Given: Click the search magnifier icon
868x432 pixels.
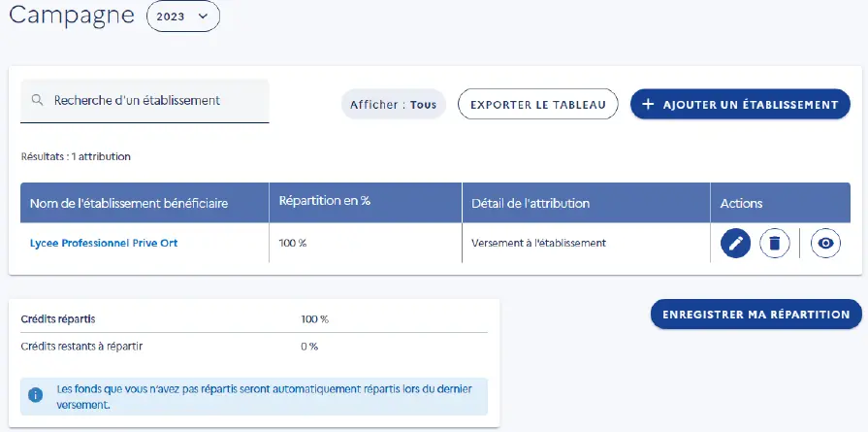Looking at the screenshot, I should [37, 100].
